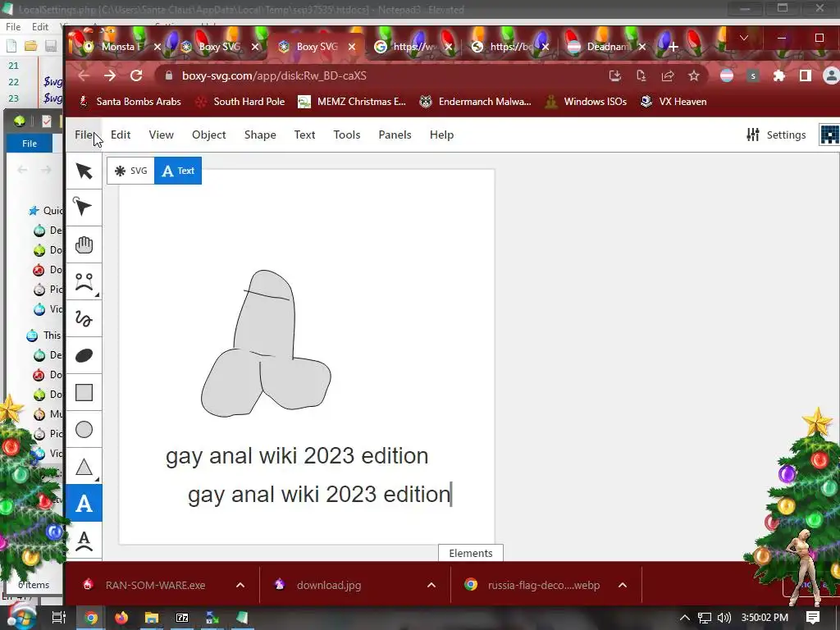Open the South Hard Pole bookmark
The height and width of the screenshot is (630, 840).
240,101
